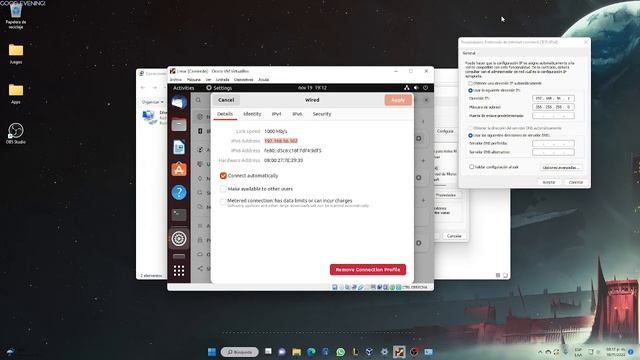Viewport: 640px width, 360px height.
Task: Click Opciones avanzadas button in IPv4 properties
Action: (x=561, y=167)
